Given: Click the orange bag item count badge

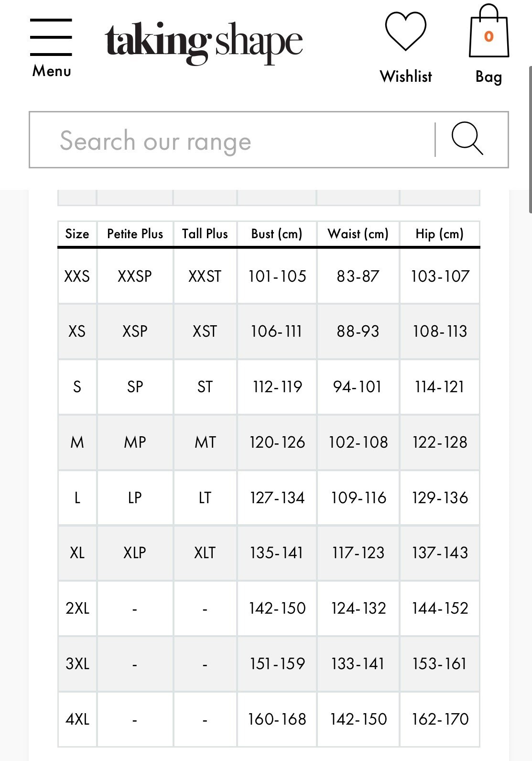Looking at the screenshot, I should [x=489, y=36].
